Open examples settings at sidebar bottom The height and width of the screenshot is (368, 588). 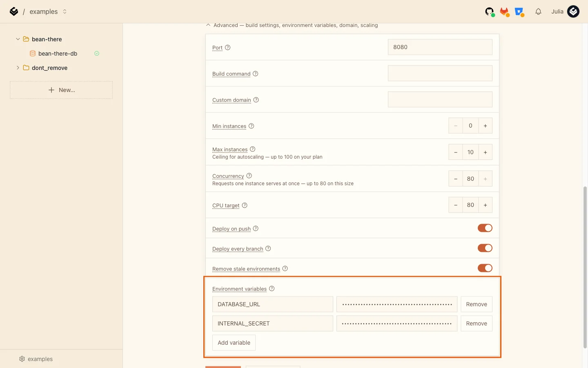point(36,359)
